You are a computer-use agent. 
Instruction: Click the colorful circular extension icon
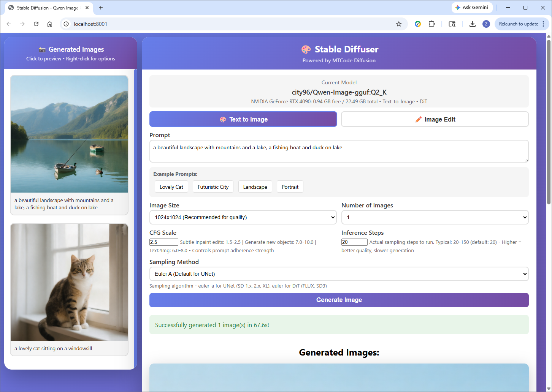418,24
